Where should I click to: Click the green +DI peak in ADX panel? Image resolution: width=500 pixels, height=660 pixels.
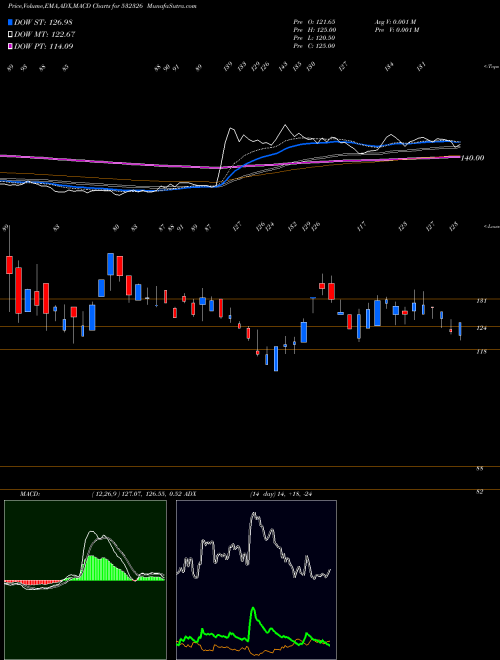pos(253,608)
